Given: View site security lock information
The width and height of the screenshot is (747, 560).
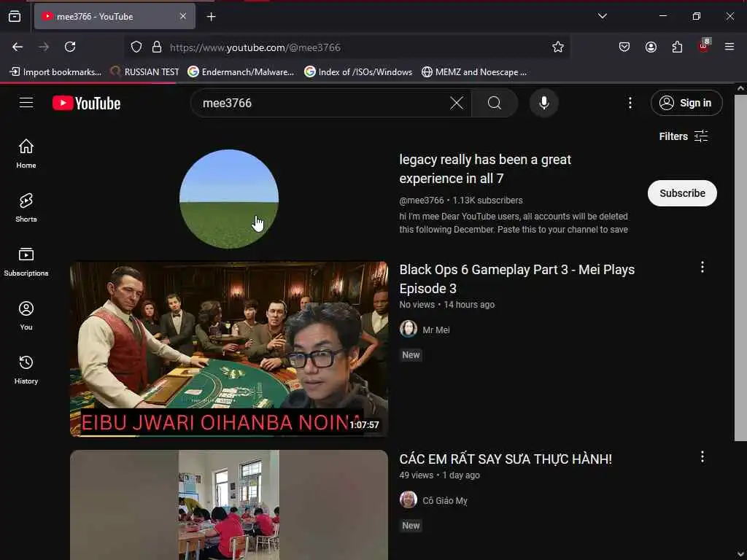Looking at the screenshot, I should (157, 47).
